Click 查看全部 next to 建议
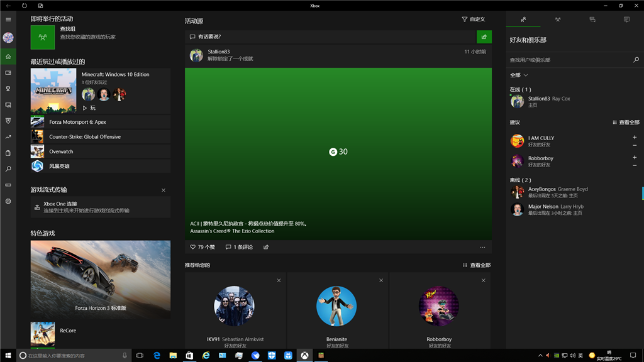 point(626,123)
